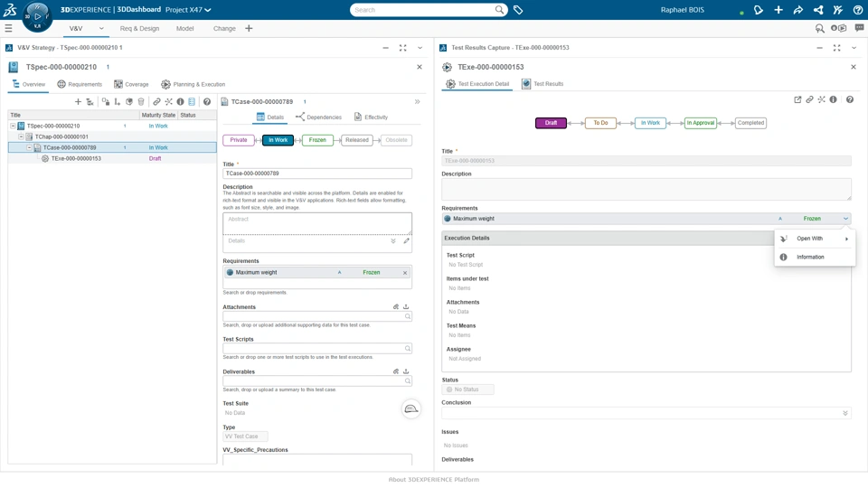Image resolution: width=868 pixels, height=488 pixels.
Task: Click the trash delete icon in tree toolbar
Action: click(141, 102)
